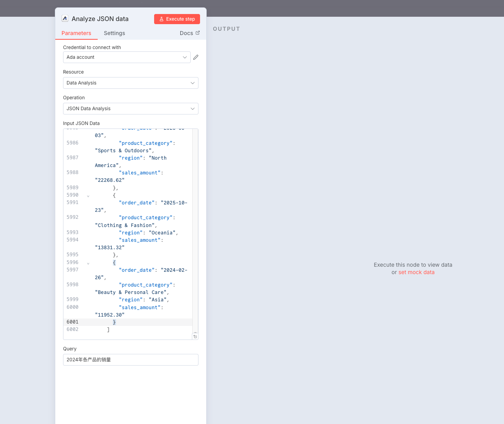
Task: Click the set mock data link
Action: (416, 272)
